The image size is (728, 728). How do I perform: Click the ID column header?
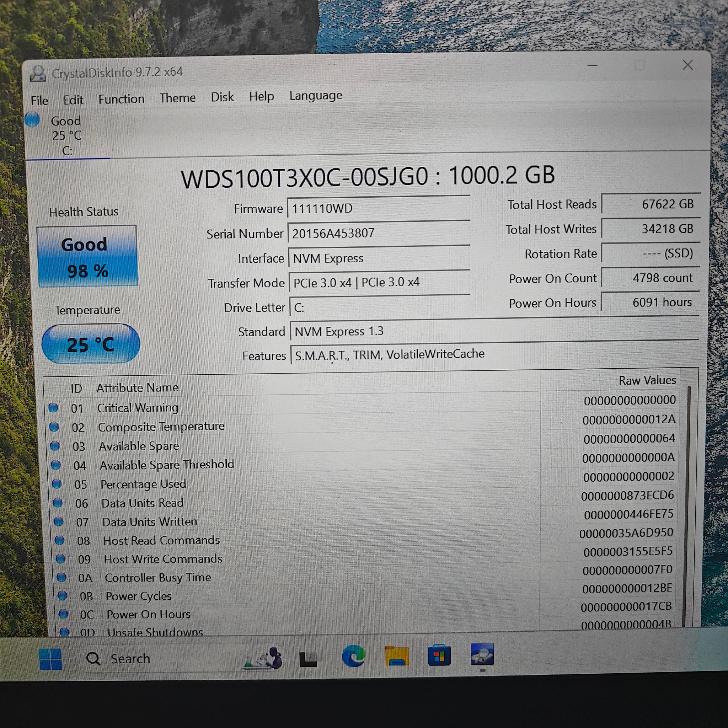click(76, 389)
